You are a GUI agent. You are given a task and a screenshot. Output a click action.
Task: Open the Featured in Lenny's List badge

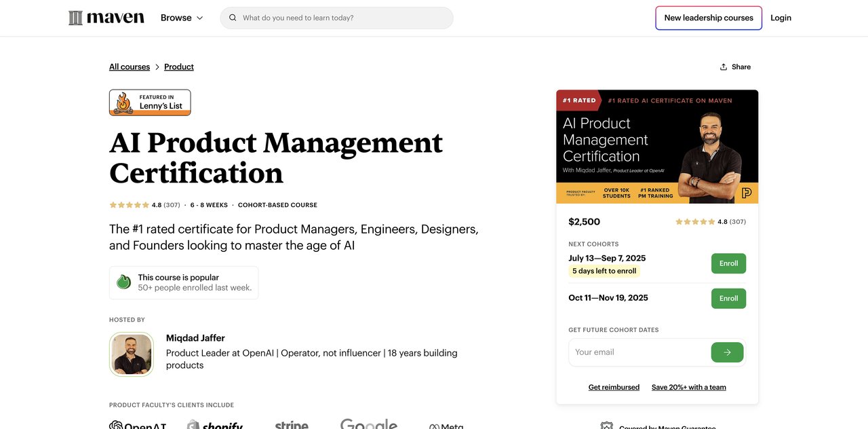pyautogui.click(x=150, y=102)
